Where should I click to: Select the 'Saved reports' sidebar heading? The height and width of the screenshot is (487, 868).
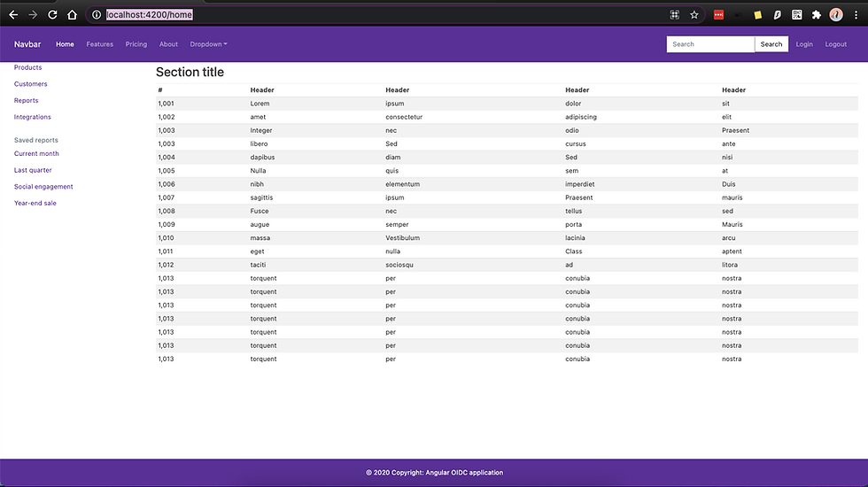(x=36, y=141)
